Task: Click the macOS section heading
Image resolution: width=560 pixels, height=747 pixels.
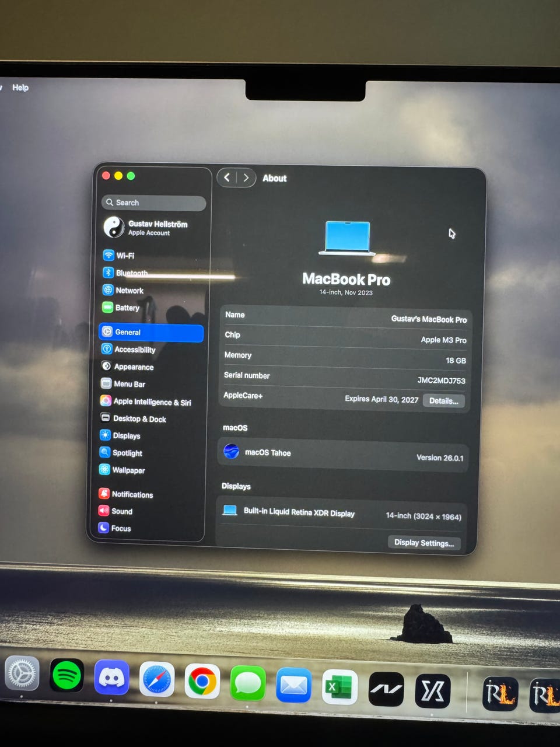Action: (x=235, y=428)
